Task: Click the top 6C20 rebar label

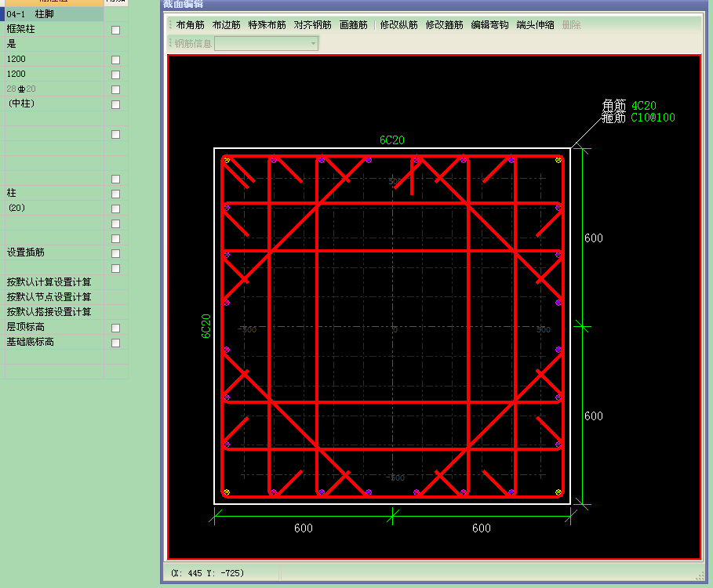Action: click(x=392, y=140)
